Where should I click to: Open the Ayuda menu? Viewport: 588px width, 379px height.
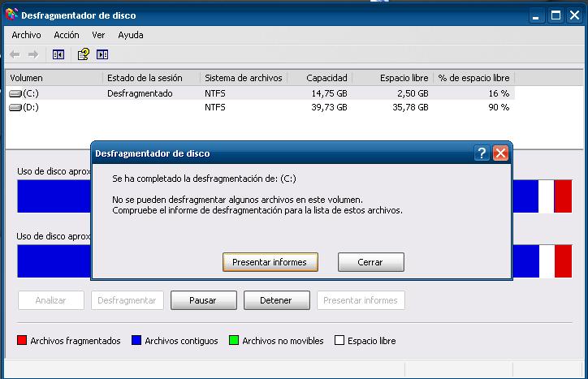pos(130,35)
